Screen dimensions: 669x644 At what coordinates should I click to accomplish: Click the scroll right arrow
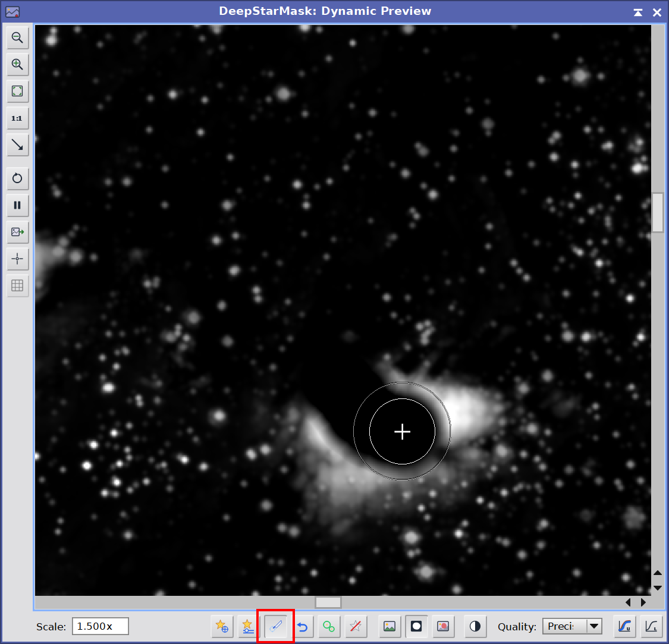click(x=643, y=602)
